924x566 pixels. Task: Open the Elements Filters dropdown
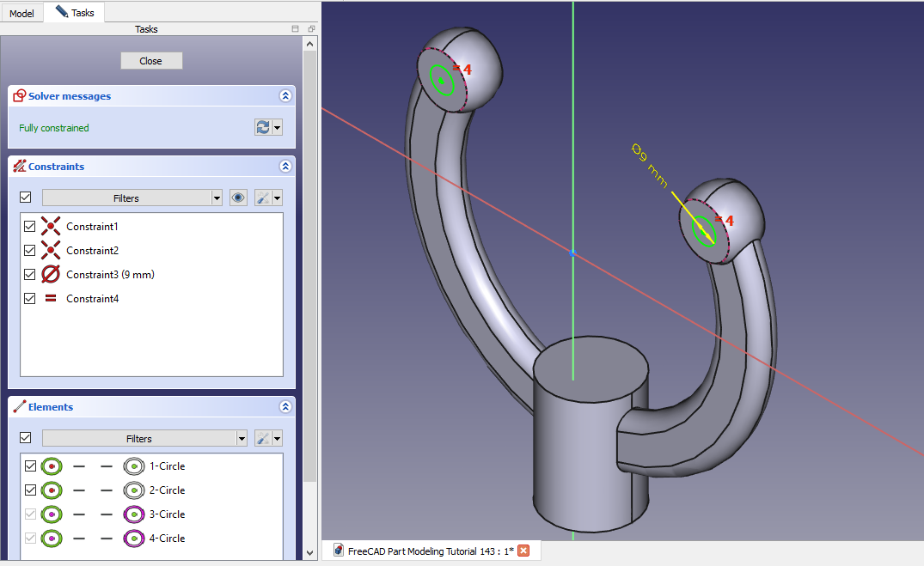(242, 438)
